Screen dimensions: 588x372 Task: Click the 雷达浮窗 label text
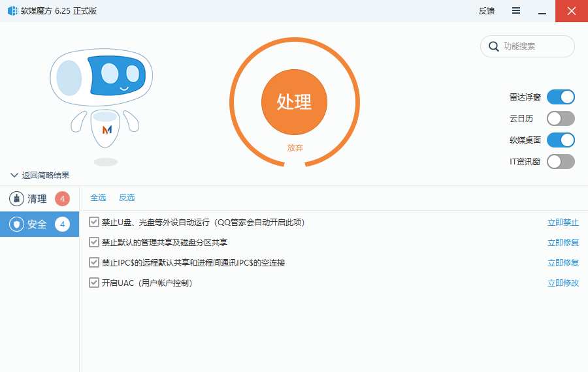click(x=525, y=97)
